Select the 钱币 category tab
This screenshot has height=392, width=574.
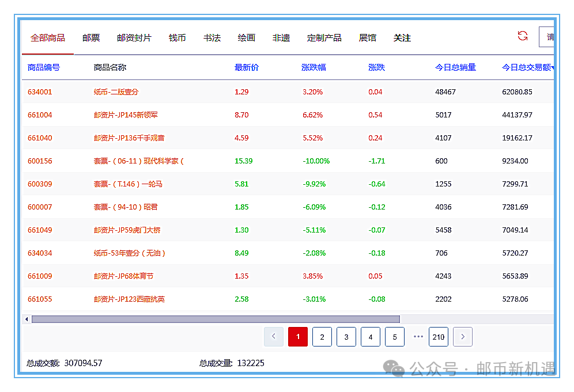(178, 38)
